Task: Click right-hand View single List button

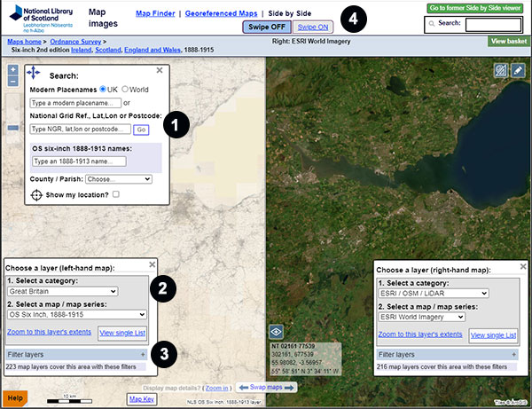Action: (x=493, y=335)
